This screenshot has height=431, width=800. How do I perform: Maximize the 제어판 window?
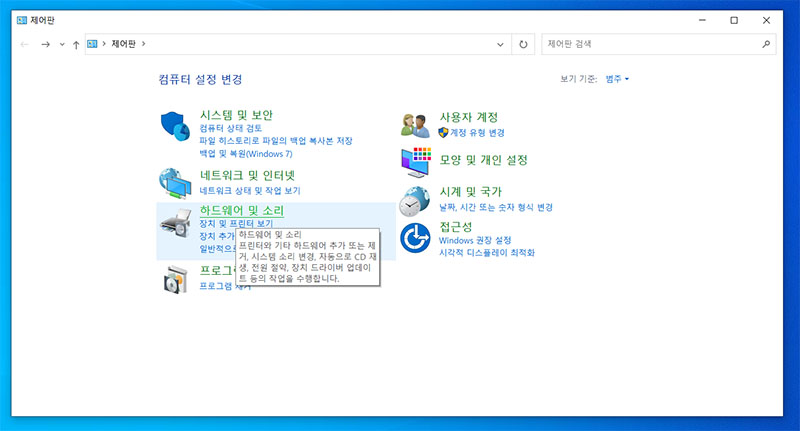pos(734,20)
